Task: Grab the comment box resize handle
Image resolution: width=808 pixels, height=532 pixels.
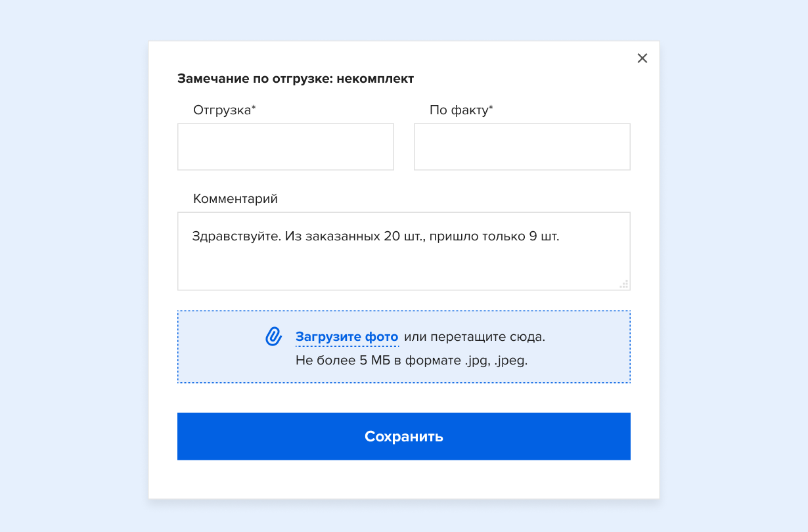Action: click(x=624, y=284)
